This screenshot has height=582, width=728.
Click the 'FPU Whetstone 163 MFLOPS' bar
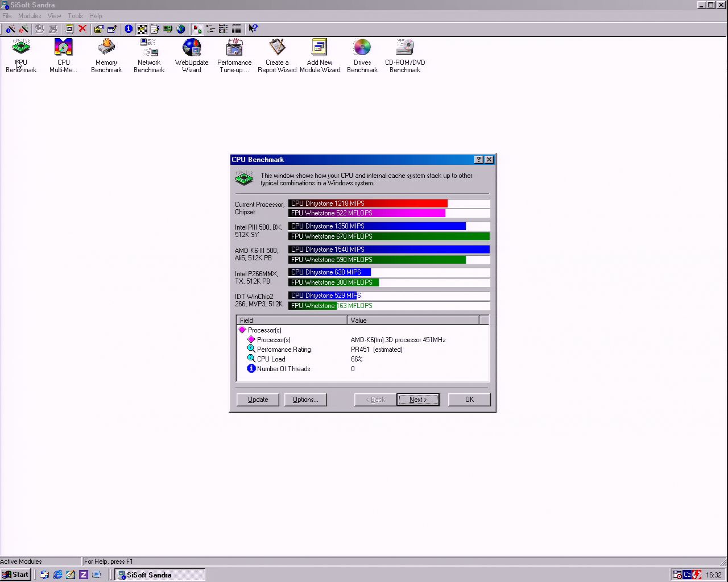(x=389, y=306)
